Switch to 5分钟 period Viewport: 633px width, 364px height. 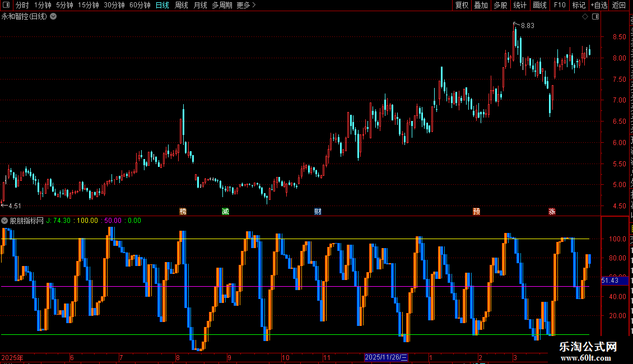pyautogui.click(x=64, y=5)
